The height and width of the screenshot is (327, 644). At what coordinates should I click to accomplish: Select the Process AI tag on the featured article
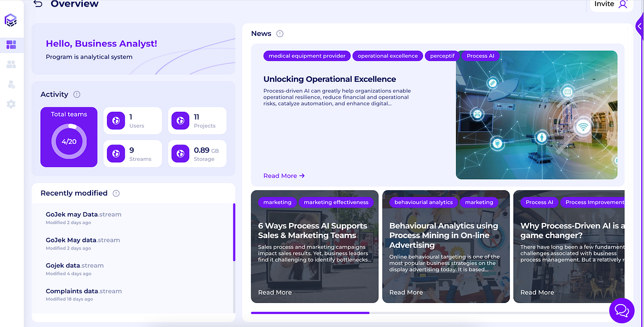click(480, 56)
